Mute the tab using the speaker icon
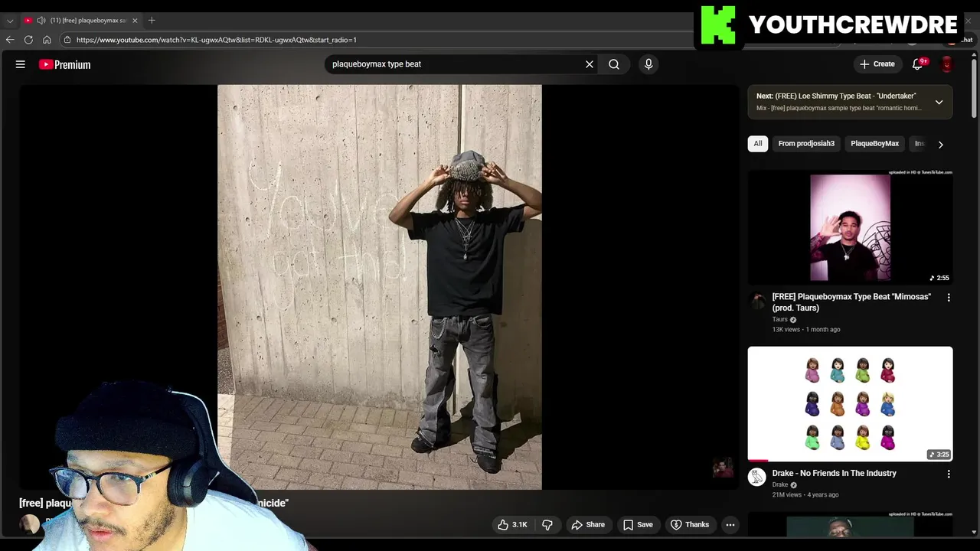This screenshot has height=551, width=980. point(41,21)
